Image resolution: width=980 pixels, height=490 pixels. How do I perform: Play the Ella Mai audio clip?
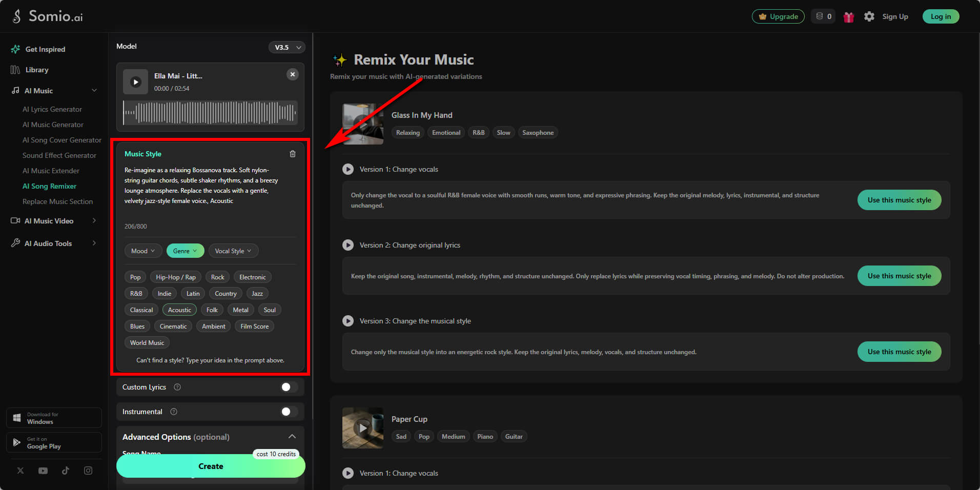coord(135,82)
